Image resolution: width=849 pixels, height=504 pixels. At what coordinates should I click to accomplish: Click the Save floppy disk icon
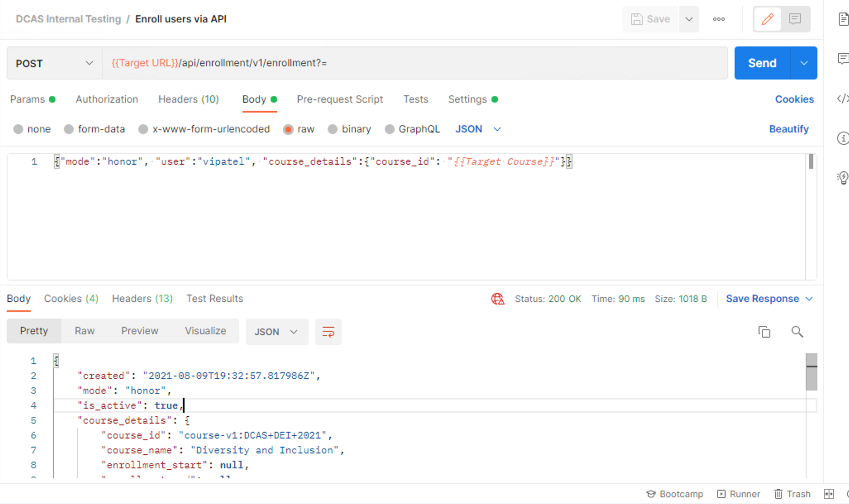click(637, 19)
